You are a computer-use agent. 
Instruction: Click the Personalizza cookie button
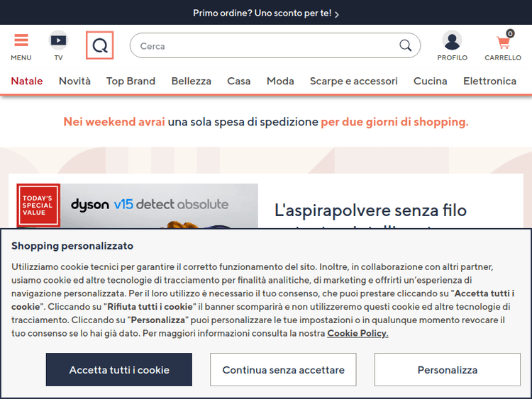point(447,370)
